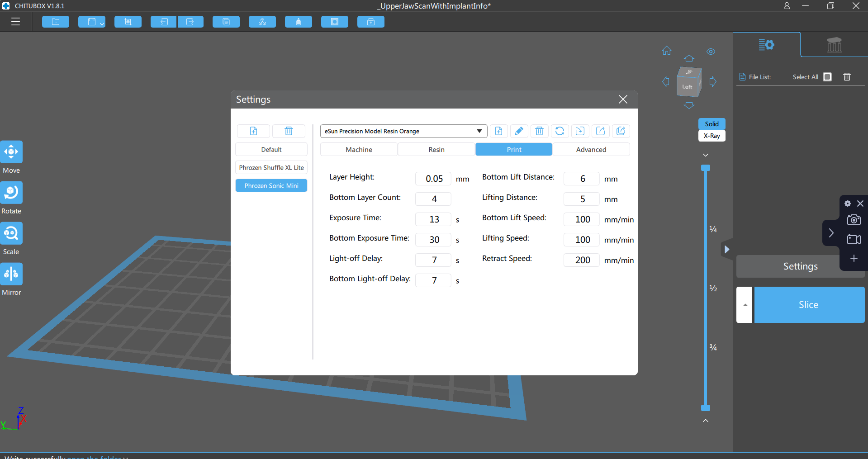Viewport: 868px width, 459px height.
Task: Rotate view with the down arrow
Action: point(689,105)
